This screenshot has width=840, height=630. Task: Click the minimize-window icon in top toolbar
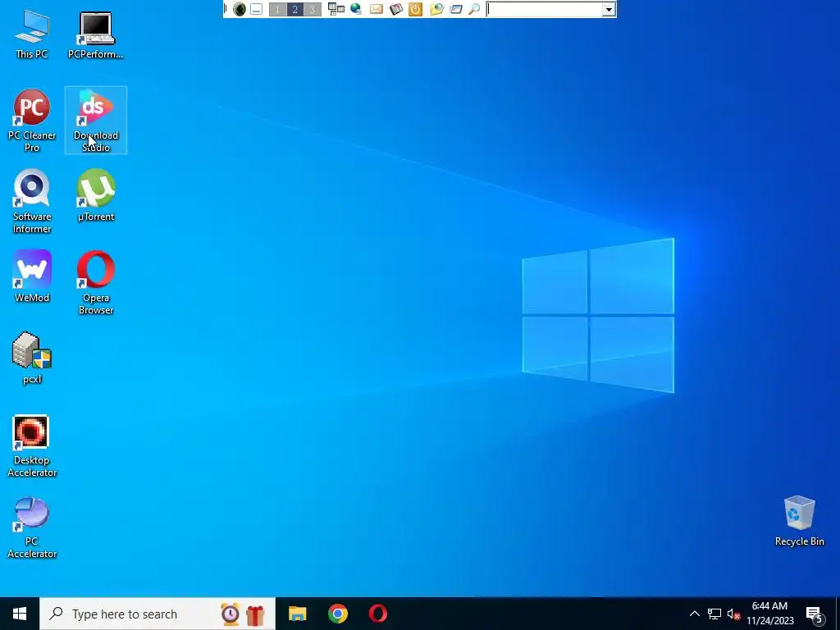pyautogui.click(x=257, y=9)
